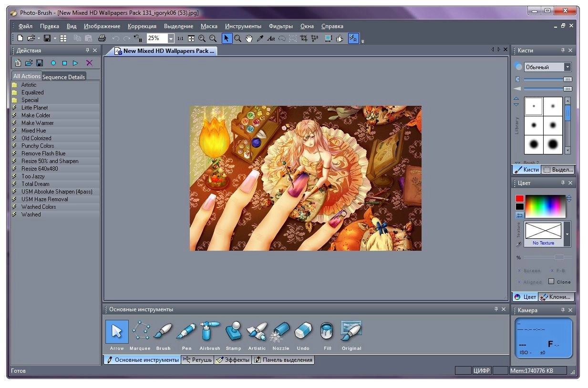Open the toolbar options arrow after the lightning icon

(362, 41)
